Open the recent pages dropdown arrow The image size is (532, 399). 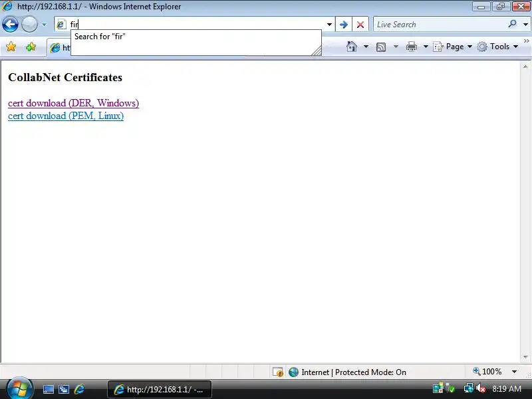click(x=44, y=25)
